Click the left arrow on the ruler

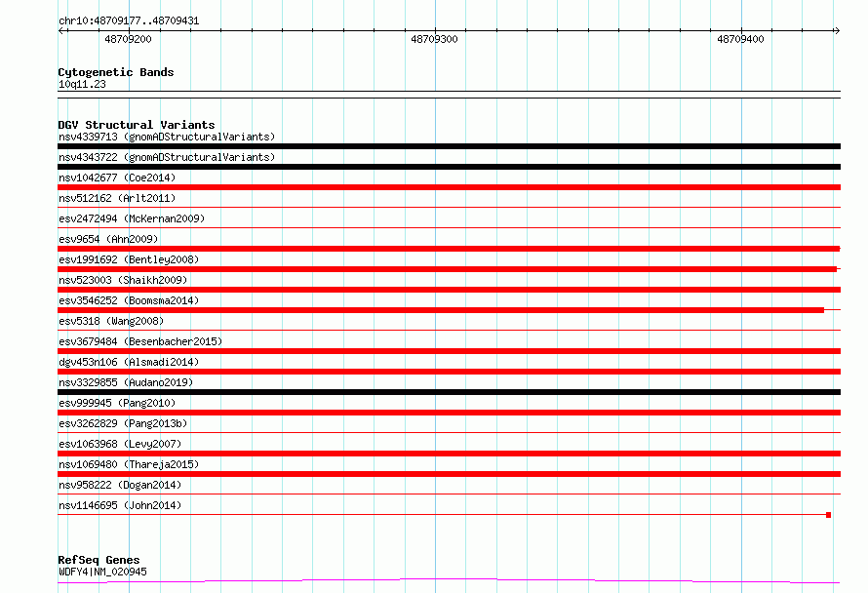pos(60,31)
